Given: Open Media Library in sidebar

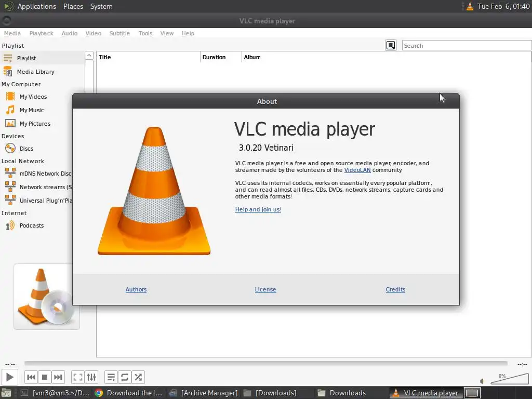Looking at the screenshot, I should click(42, 72).
